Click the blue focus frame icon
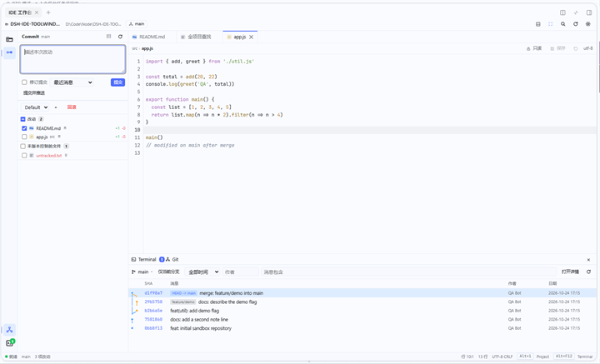 pos(550,24)
